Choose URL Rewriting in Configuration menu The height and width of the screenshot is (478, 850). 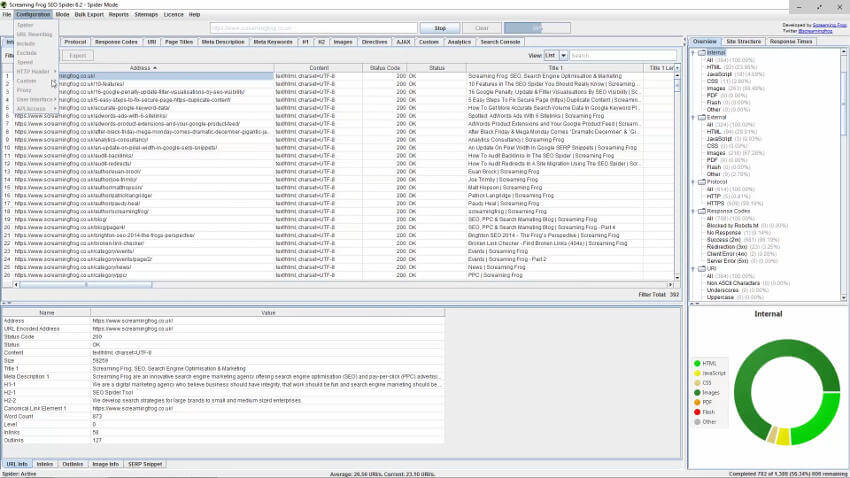pyautogui.click(x=34, y=34)
